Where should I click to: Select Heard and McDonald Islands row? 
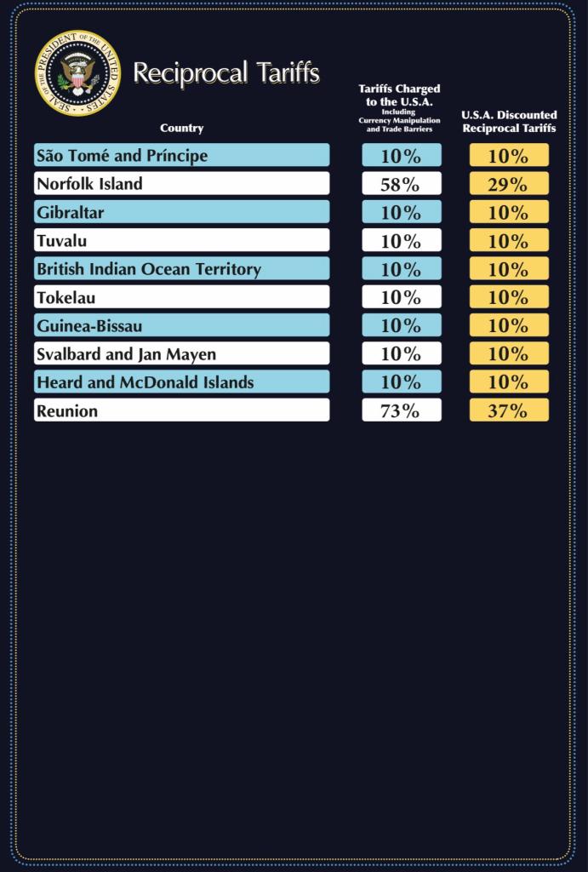[x=181, y=382]
